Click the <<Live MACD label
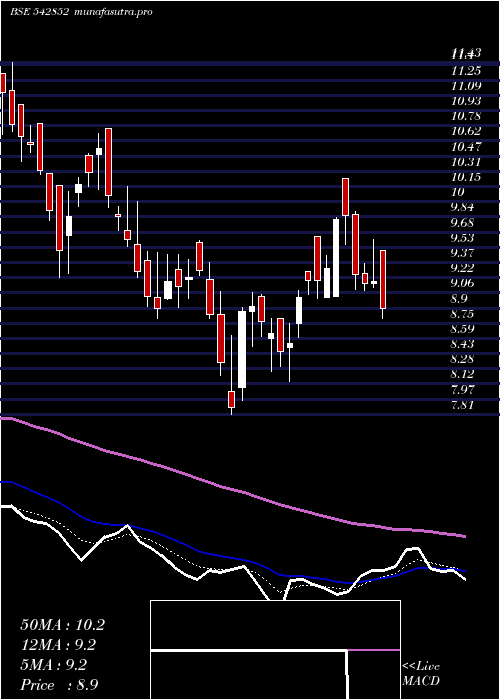The image size is (500, 700). (x=421, y=674)
